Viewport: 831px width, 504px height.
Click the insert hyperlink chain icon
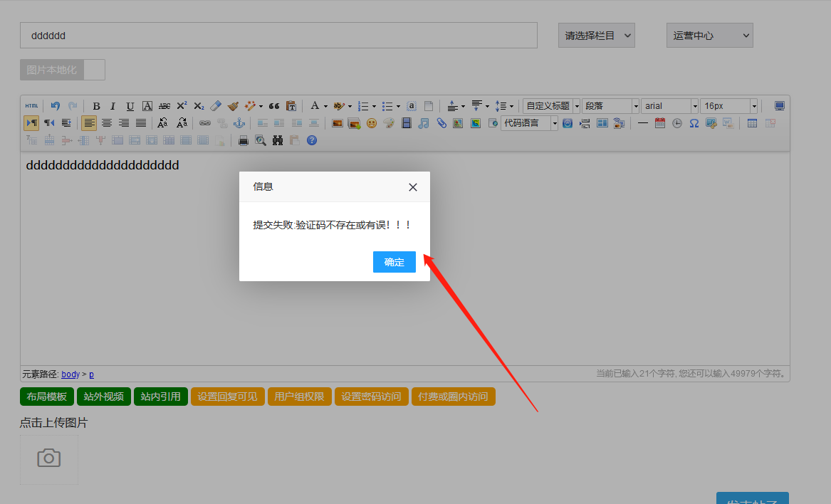click(x=205, y=123)
